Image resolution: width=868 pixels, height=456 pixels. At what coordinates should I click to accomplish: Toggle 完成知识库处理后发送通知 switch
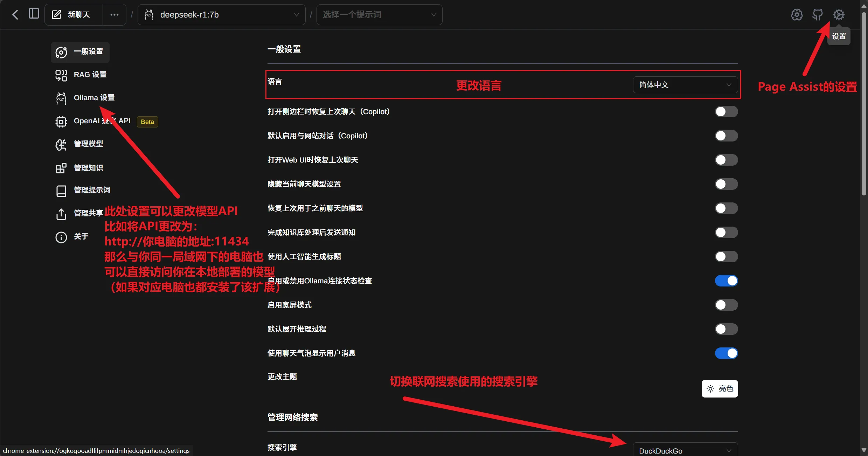pyautogui.click(x=726, y=232)
